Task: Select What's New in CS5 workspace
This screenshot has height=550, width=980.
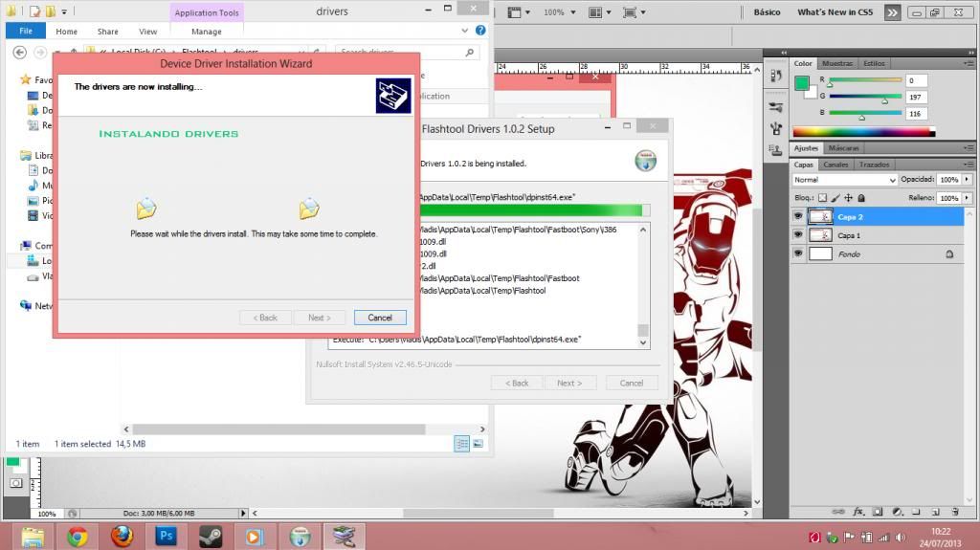Action: coord(835,11)
